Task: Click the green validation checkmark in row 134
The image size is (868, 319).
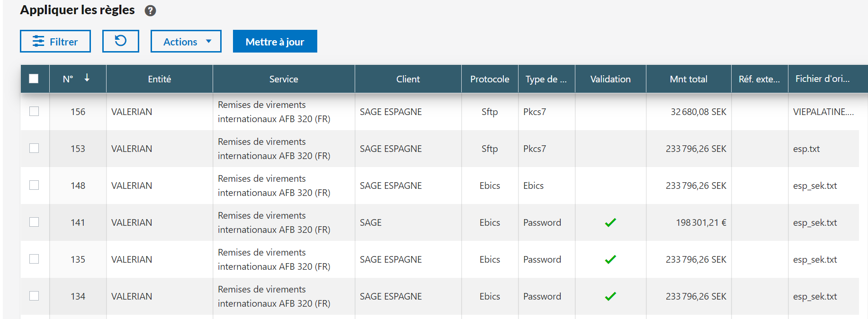Action: 610,296
